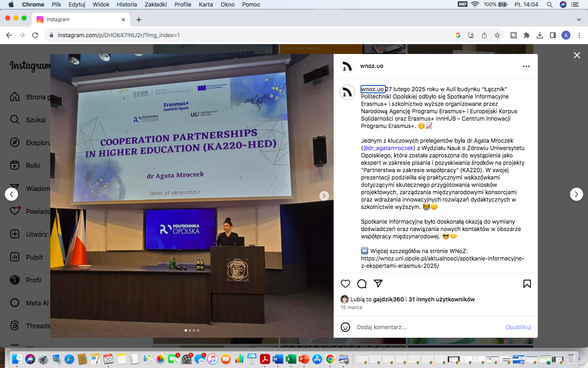Expand Chrome tab search chevron
588x368 pixels.
[579, 20]
